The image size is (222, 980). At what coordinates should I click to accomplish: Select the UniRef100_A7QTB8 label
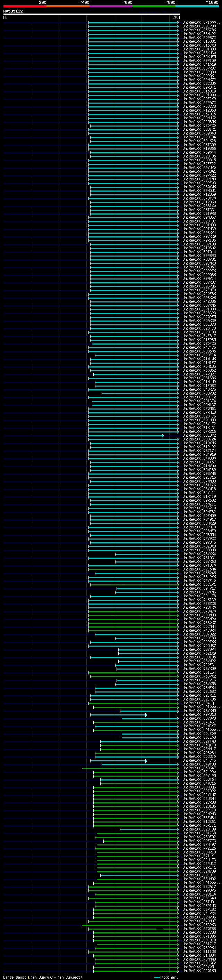coord(199,929)
